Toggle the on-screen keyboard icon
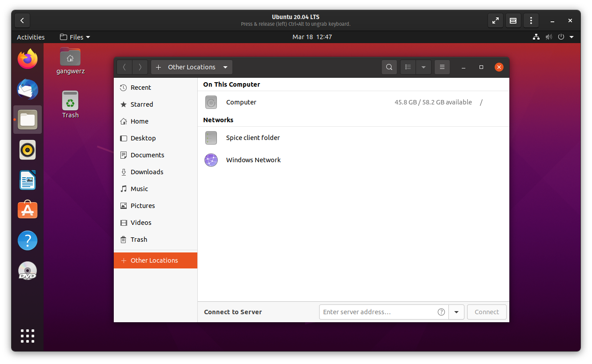Screen dimensions: 592x364 click(x=513, y=20)
